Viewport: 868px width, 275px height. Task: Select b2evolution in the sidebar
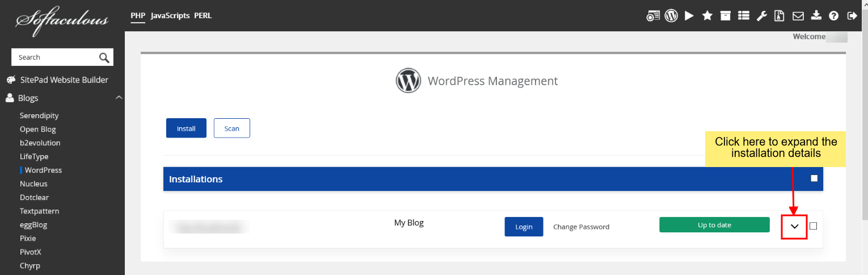click(x=40, y=143)
